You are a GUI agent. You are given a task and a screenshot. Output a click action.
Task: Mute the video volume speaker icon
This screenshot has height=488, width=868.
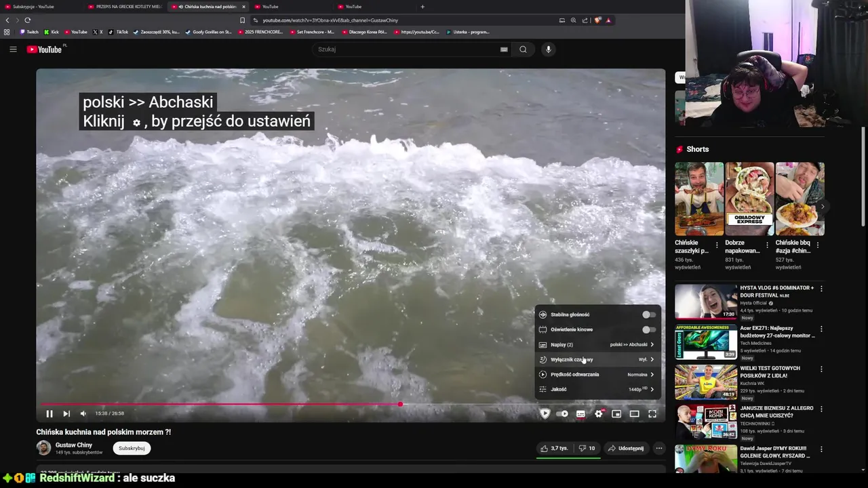click(83, 413)
